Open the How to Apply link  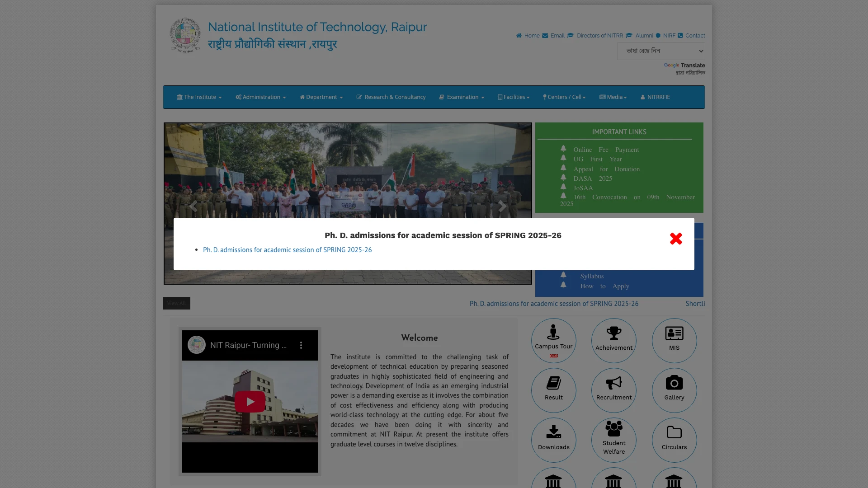point(604,286)
